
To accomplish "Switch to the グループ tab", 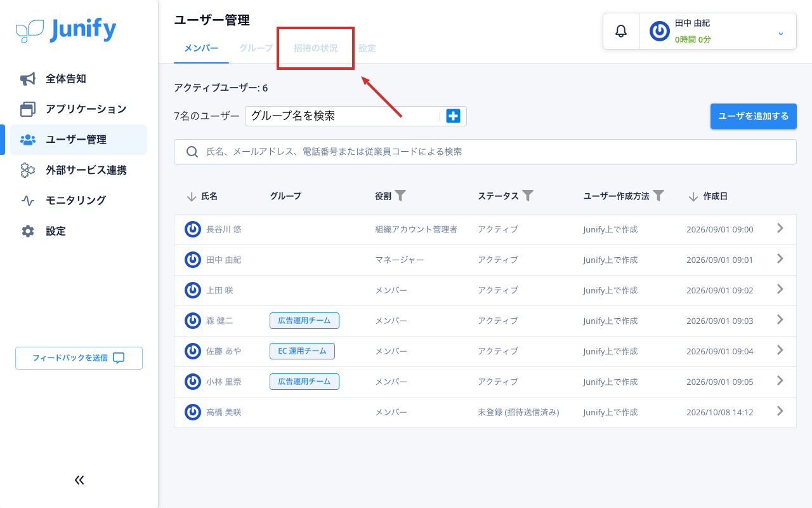I will point(256,48).
